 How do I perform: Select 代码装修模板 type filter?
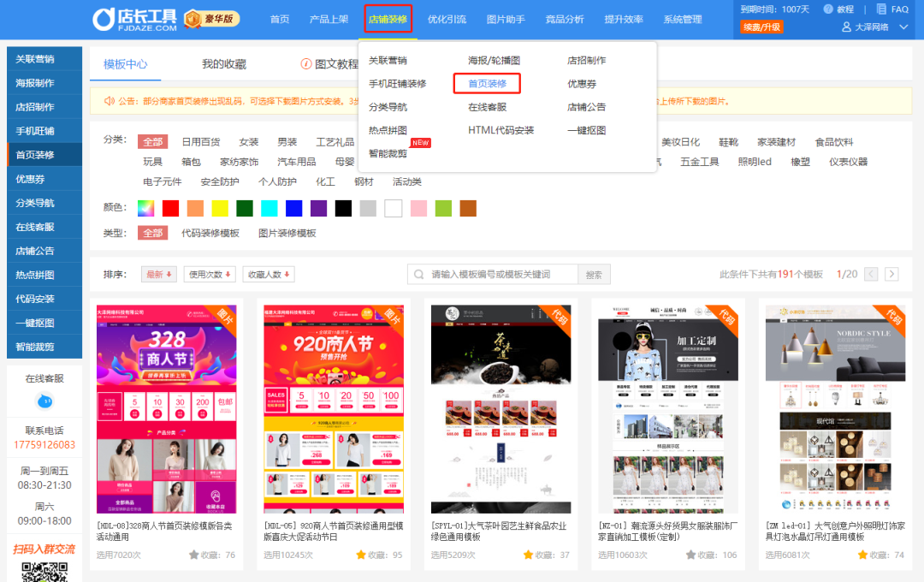210,233
